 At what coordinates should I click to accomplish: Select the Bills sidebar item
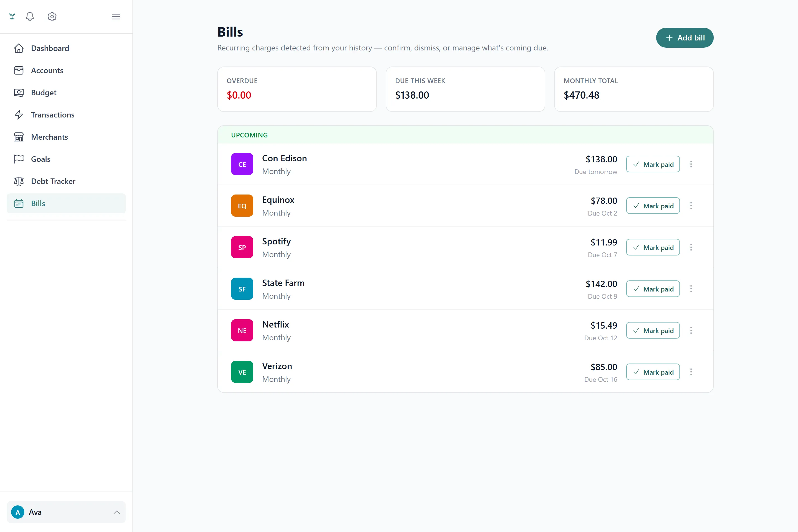point(66,203)
